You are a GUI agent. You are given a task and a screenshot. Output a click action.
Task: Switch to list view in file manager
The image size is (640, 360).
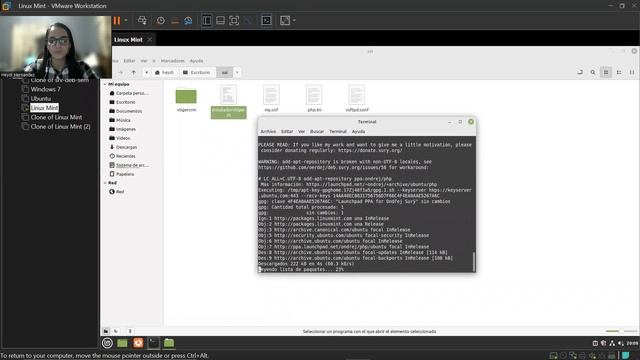(619, 72)
